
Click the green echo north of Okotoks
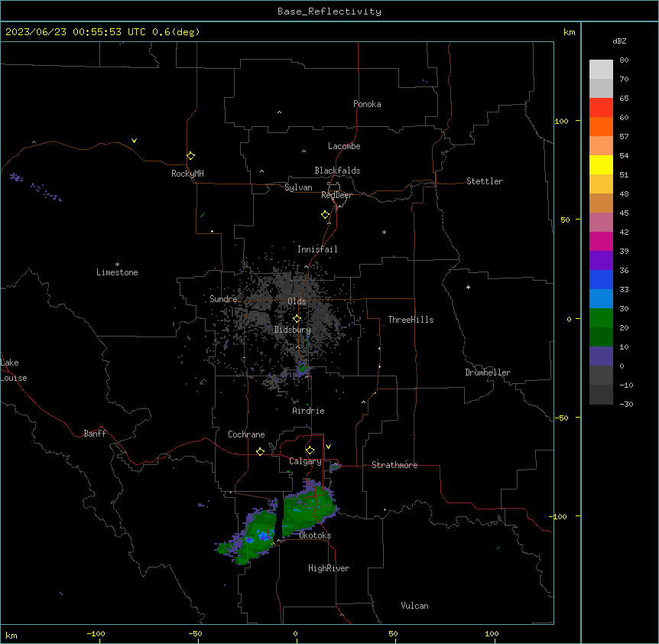[309, 508]
